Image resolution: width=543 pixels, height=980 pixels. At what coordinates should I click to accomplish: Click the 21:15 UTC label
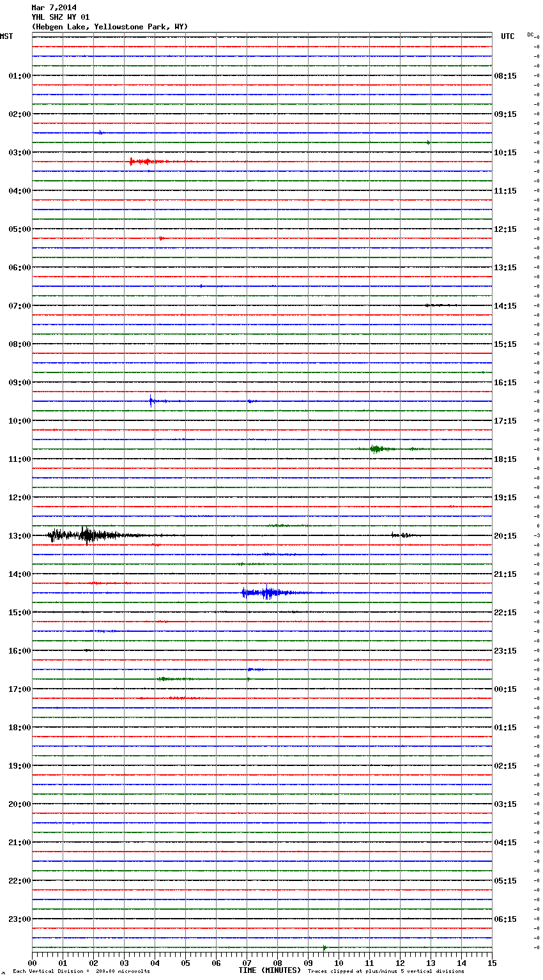tap(505, 574)
